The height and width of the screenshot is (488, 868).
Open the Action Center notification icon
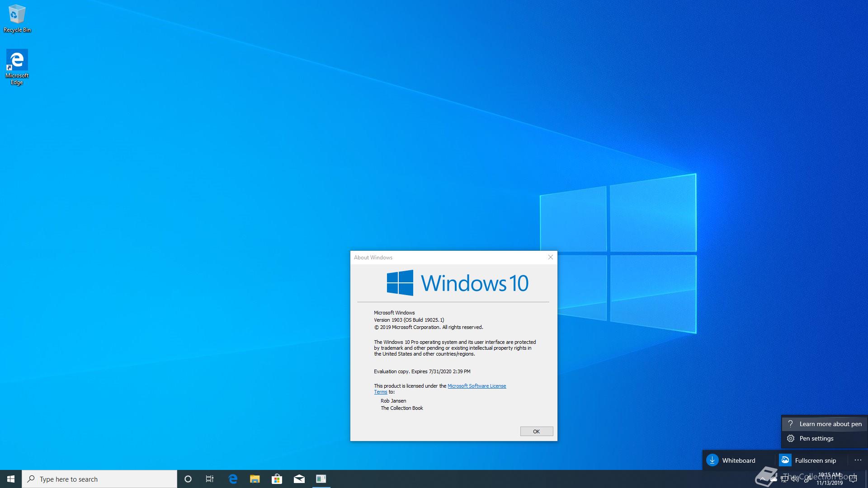pyautogui.click(x=854, y=479)
